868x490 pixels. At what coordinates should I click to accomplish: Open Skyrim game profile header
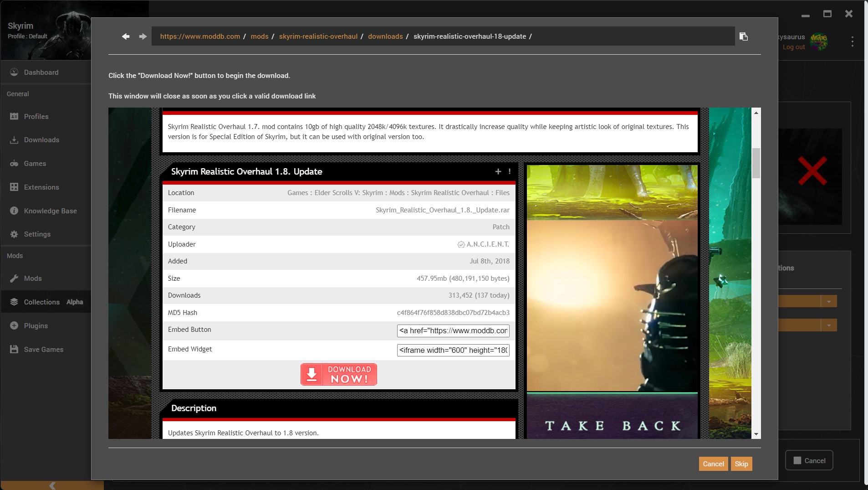pyautogui.click(x=46, y=30)
